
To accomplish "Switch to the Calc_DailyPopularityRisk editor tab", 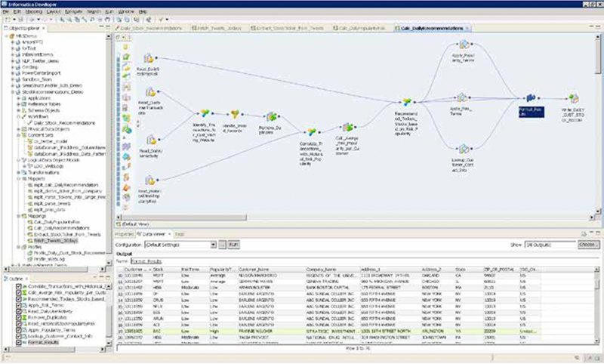I will point(359,27).
